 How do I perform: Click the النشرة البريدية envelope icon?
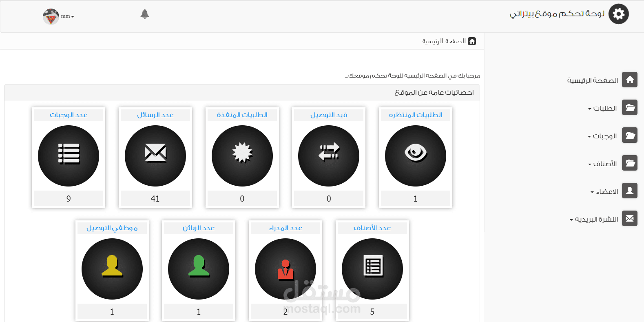tap(630, 218)
